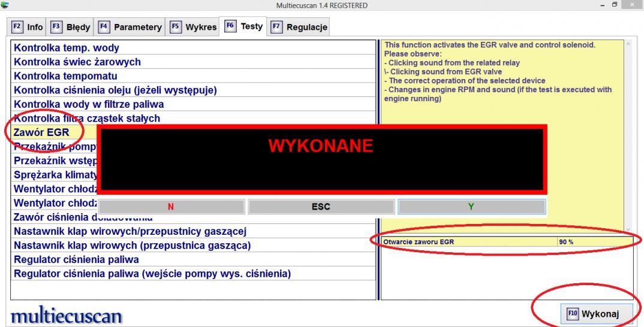Minimize the Multiecuscan window
This screenshot has height=327, width=644.
coord(601,5)
